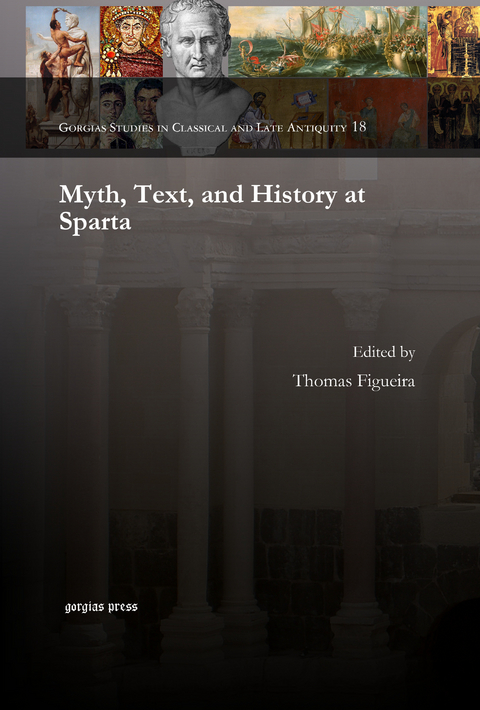Click the series number 18

tap(359, 126)
